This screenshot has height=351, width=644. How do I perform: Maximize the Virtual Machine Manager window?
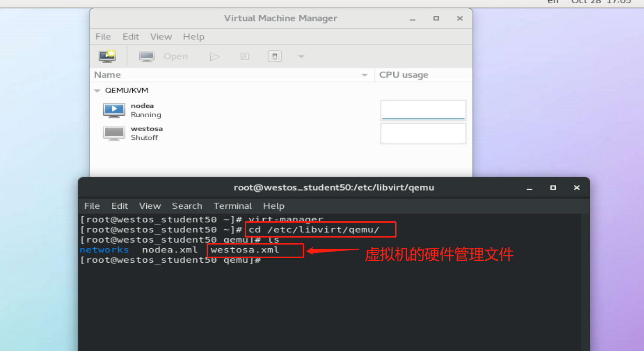pyautogui.click(x=436, y=19)
